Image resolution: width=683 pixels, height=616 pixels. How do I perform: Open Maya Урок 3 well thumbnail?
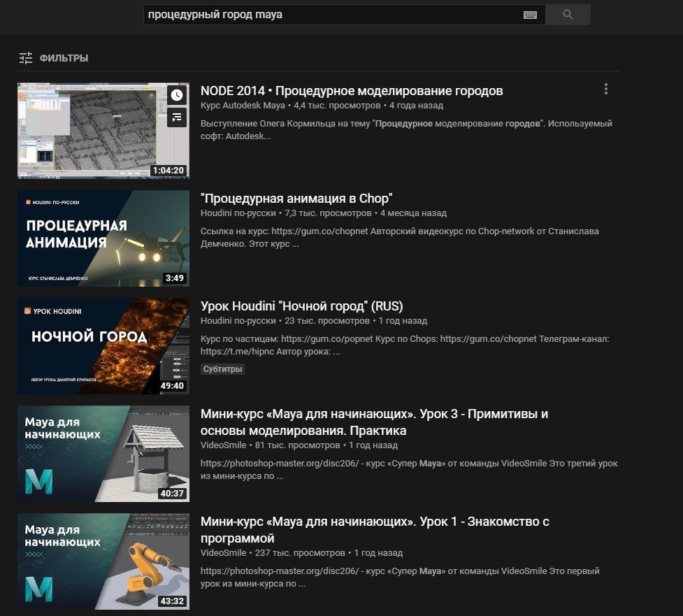[103, 454]
